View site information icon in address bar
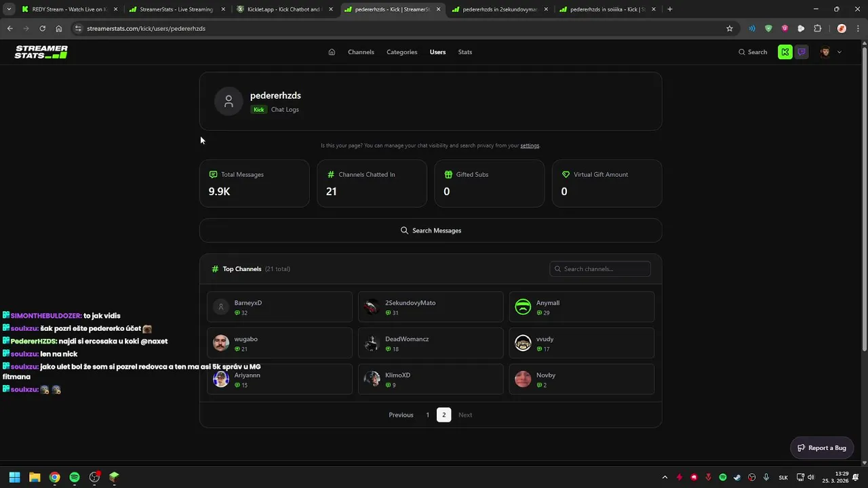Image resolution: width=868 pixels, height=488 pixels. click(x=78, y=28)
